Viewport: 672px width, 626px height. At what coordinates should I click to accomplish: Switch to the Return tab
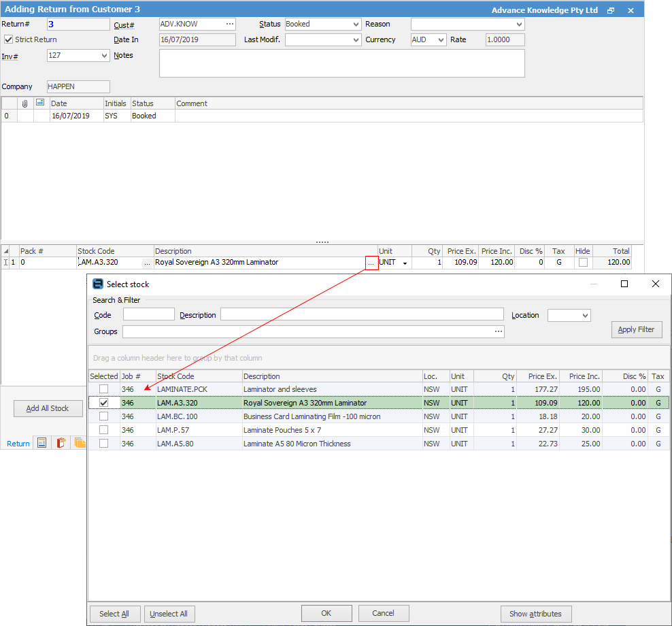(18, 444)
